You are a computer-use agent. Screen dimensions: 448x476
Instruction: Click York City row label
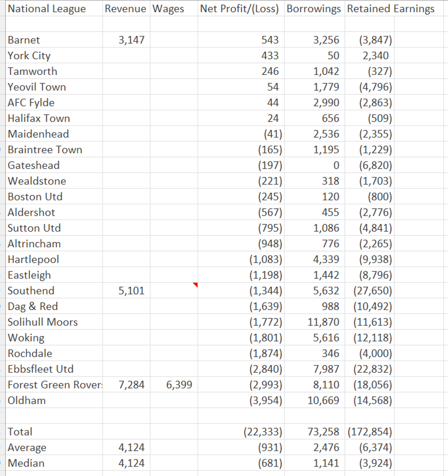pos(55,55)
